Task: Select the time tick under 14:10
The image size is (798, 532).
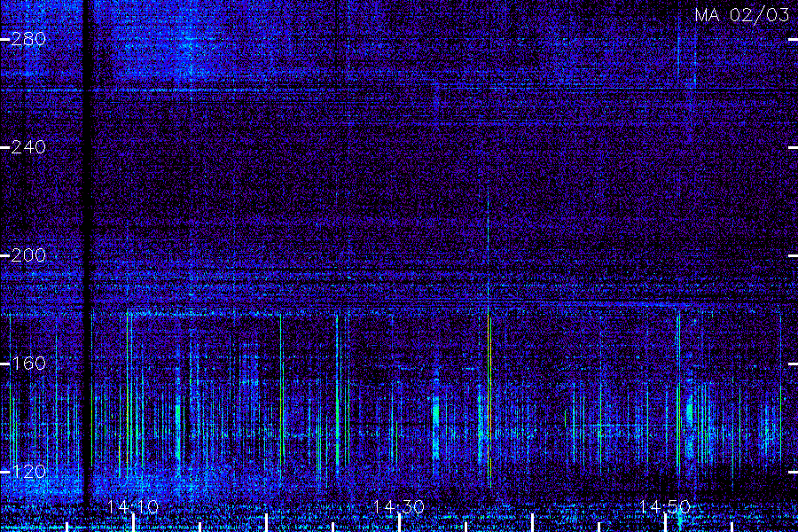Action: point(134,523)
